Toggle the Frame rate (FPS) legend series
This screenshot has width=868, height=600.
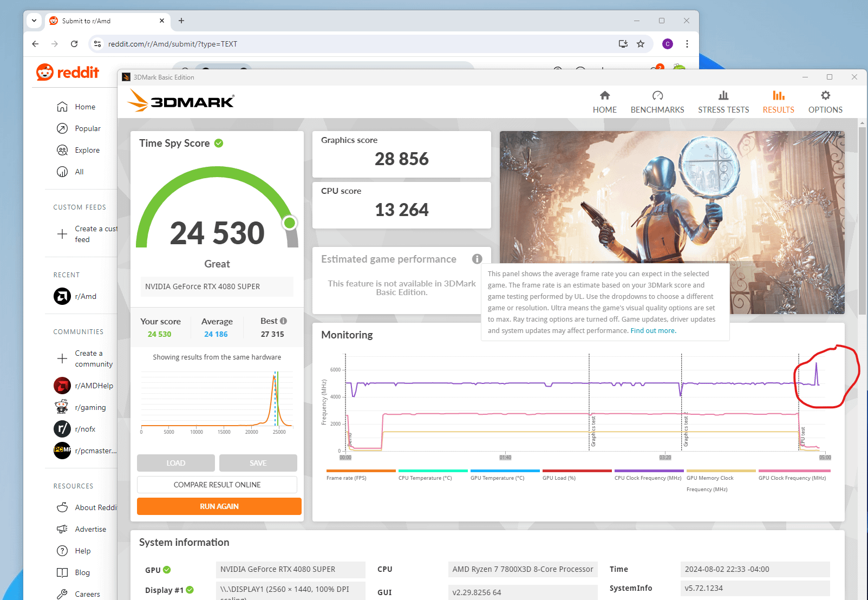click(361, 475)
